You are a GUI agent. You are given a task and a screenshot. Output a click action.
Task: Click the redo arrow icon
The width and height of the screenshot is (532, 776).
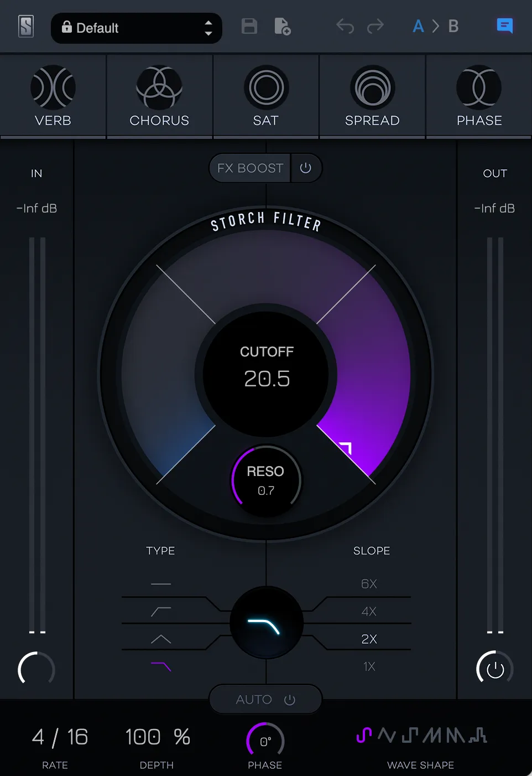click(x=375, y=26)
